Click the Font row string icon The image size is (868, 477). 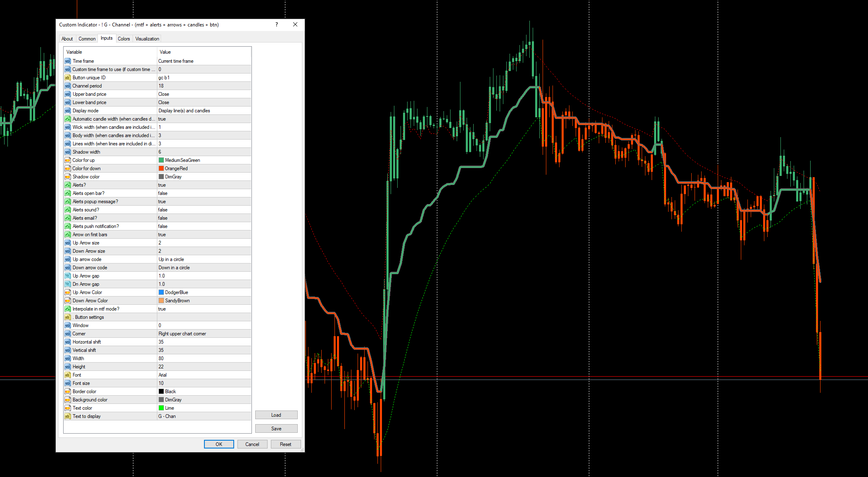tap(68, 375)
